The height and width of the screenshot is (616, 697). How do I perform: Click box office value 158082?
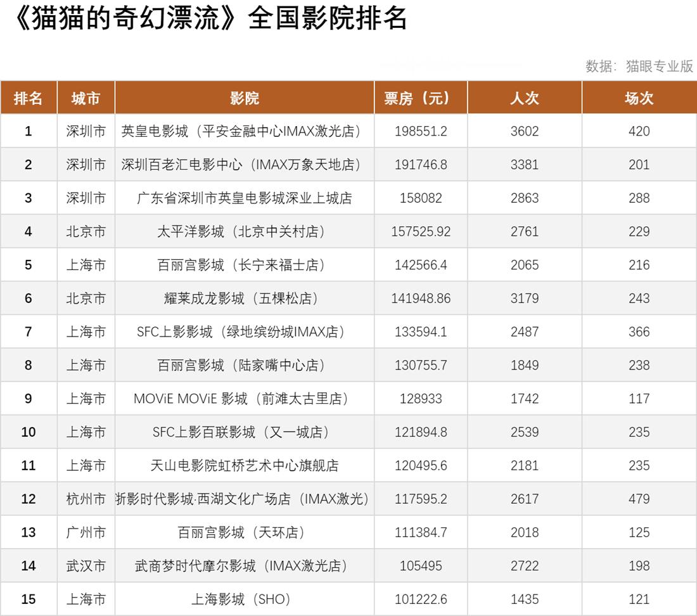click(x=421, y=198)
